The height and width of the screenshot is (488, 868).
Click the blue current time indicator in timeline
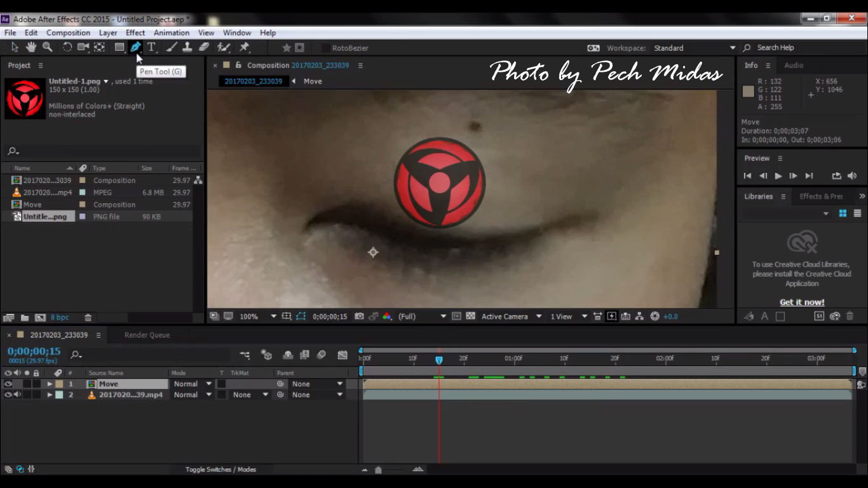tap(439, 360)
